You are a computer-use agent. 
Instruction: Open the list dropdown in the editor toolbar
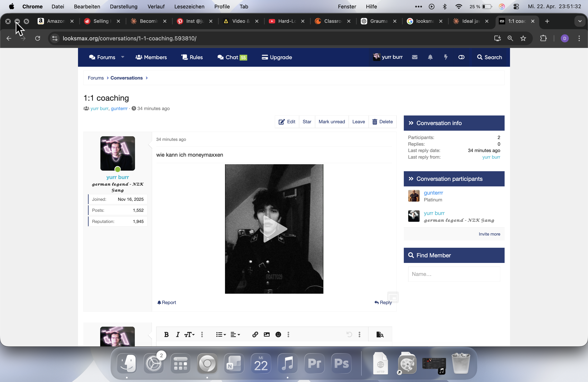[x=221, y=335]
